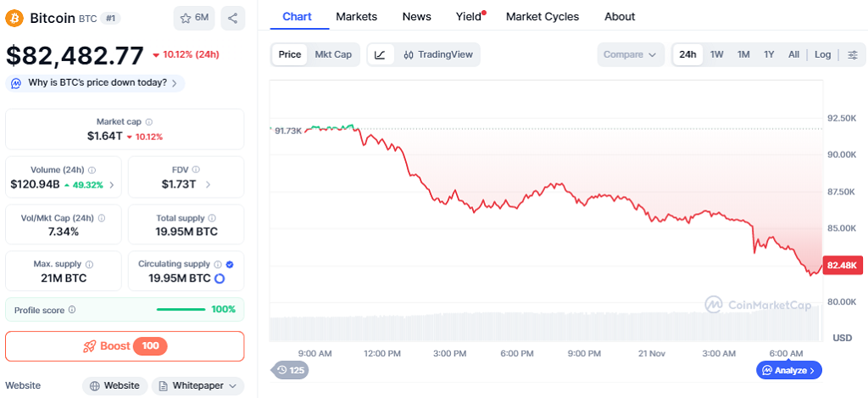Click the rocket icon in Boost
The image size is (868, 398).
coord(90,346)
